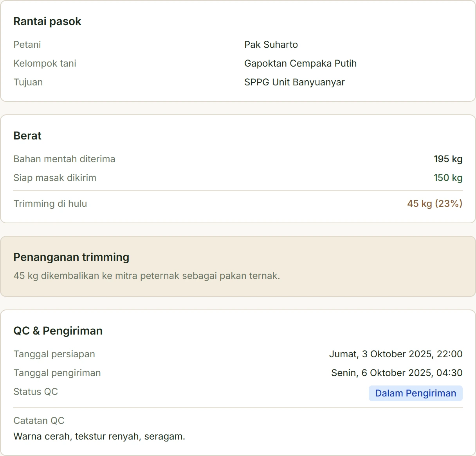Select the 'Status QC' label
This screenshot has width=476, height=456.
(x=36, y=392)
